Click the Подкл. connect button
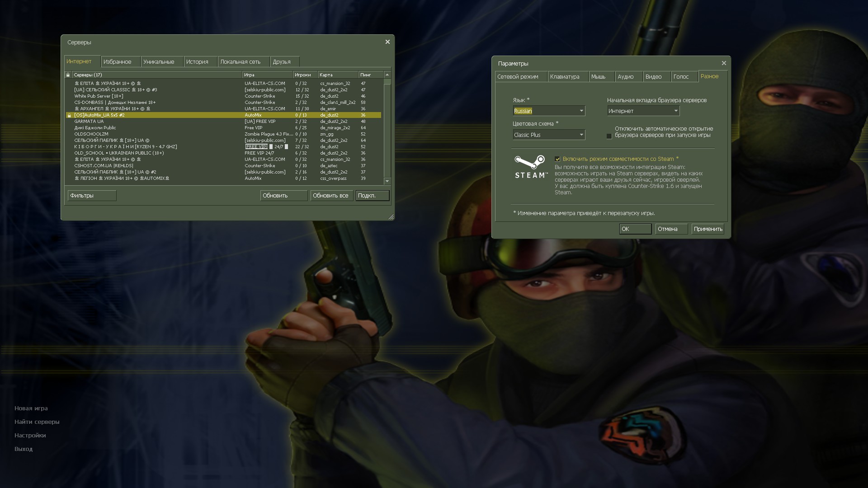Image resolution: width=868 pixels, height=488 pixels. pos(373,195)
